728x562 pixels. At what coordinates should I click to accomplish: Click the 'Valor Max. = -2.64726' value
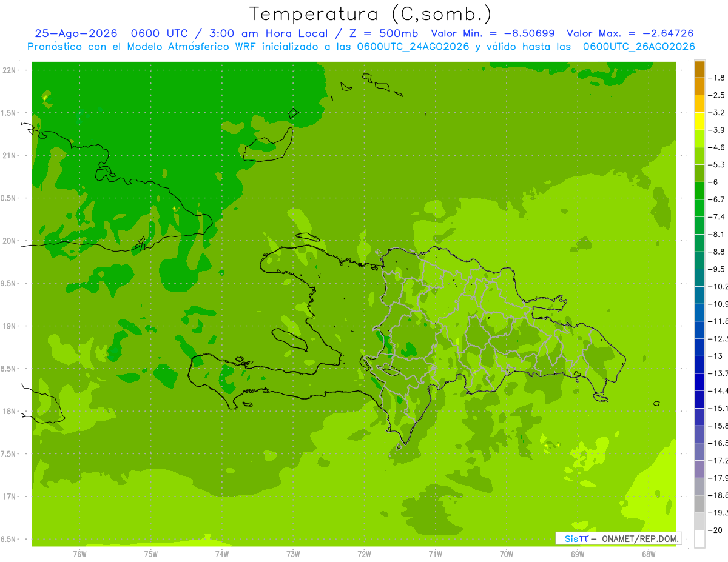[x=630, y=33]
